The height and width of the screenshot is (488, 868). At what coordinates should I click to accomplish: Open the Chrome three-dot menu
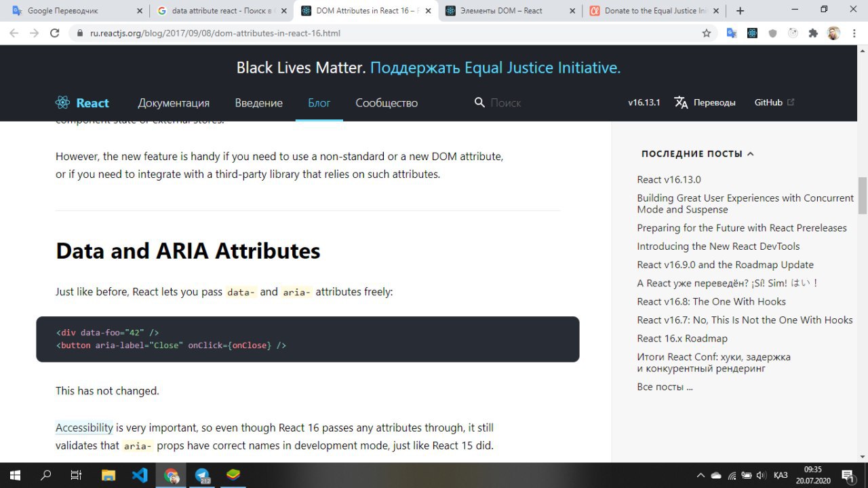tap(854, 33)
